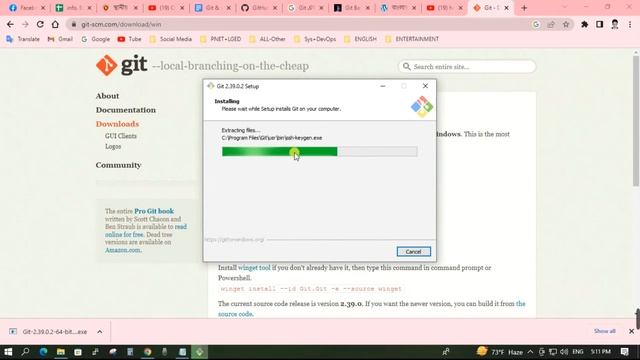
Task: Click the taskbar clock showing 5:11 PM
Action: coord(600,352)
